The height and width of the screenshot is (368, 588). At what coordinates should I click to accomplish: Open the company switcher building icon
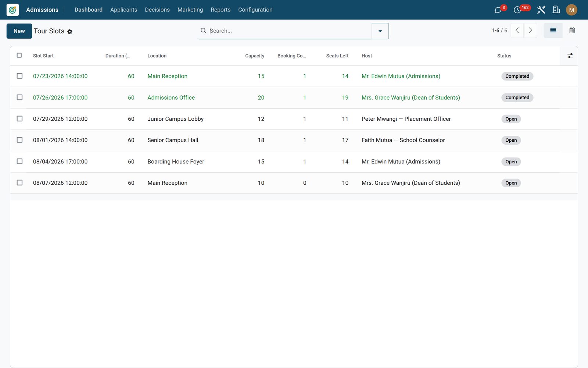point(556,10)
